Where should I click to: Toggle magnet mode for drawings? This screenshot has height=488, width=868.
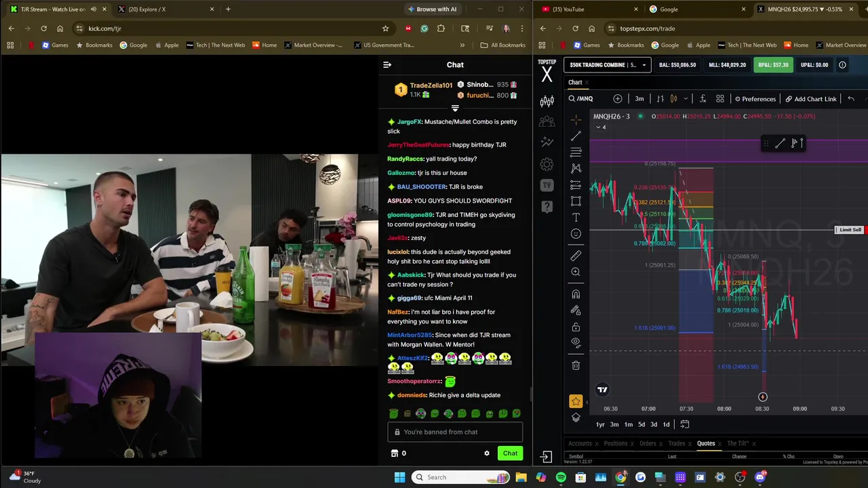click(576, 294)
